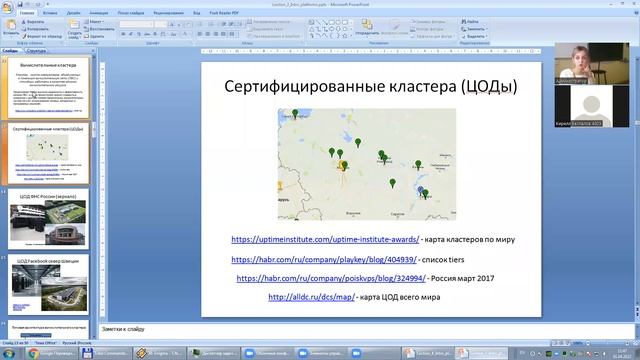Open Find (Найти) in Editing group

[x=470, y=22]
